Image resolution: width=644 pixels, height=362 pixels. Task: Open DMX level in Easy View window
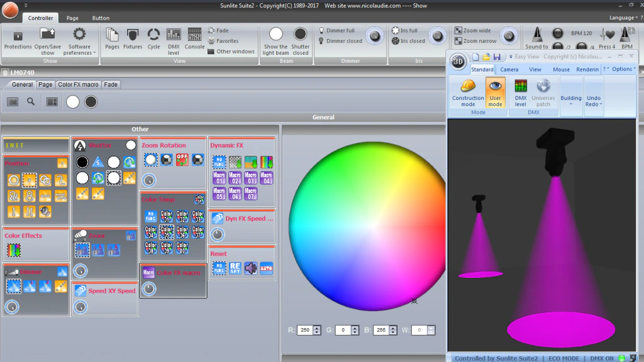point(520,93)
